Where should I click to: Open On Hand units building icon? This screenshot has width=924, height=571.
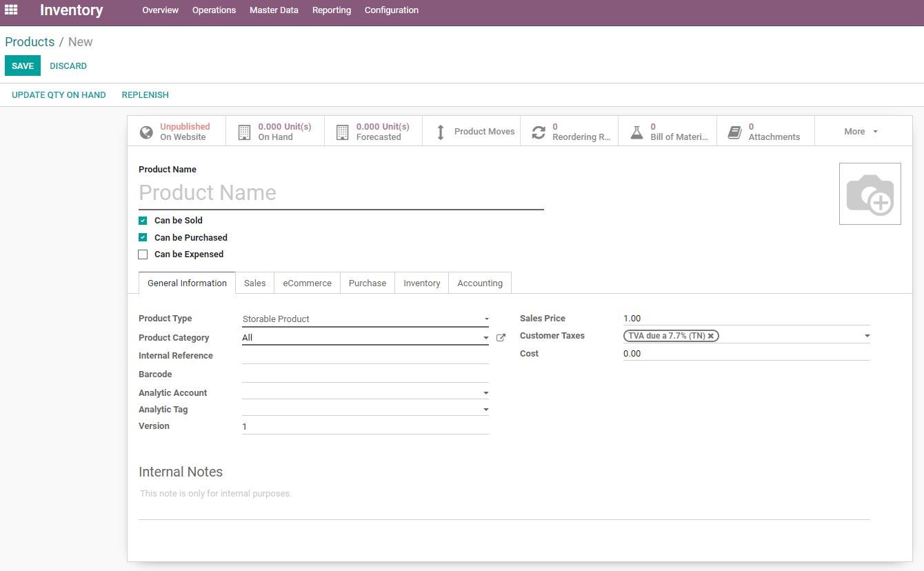click(x=244, y=132)
